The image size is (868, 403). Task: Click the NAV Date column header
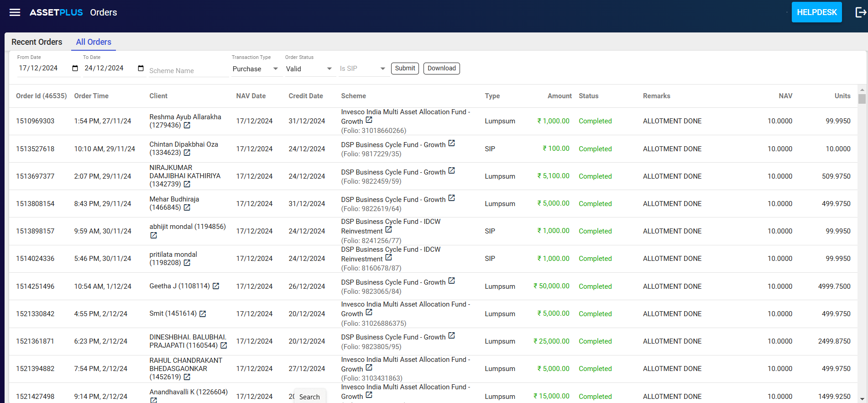251,96
